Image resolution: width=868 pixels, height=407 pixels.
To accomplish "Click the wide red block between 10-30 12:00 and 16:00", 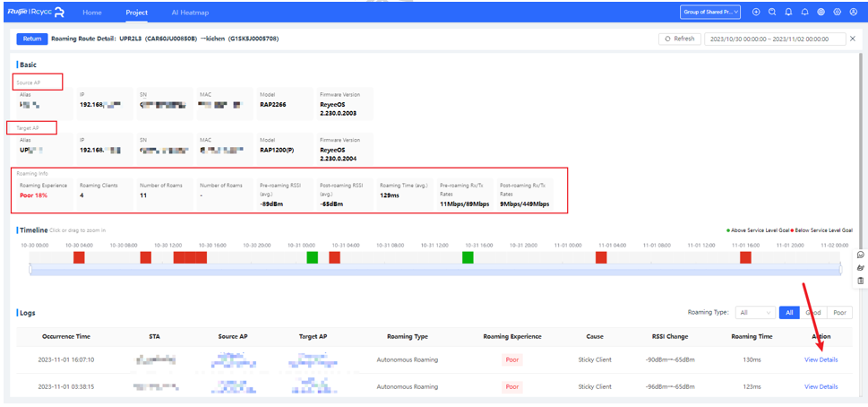I will click(x=190, y=257).
